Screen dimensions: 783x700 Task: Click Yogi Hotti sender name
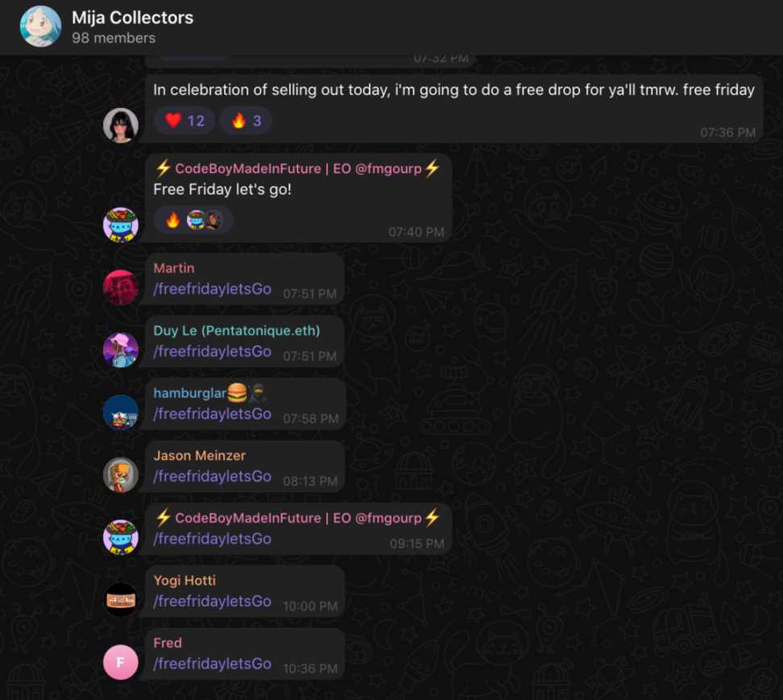point(184,580)
